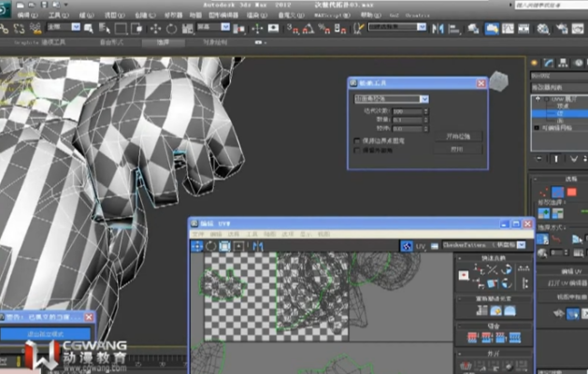Select polygon sub-object red square icon
Viewport: 588px width, 374px height.
click(571, 193)
